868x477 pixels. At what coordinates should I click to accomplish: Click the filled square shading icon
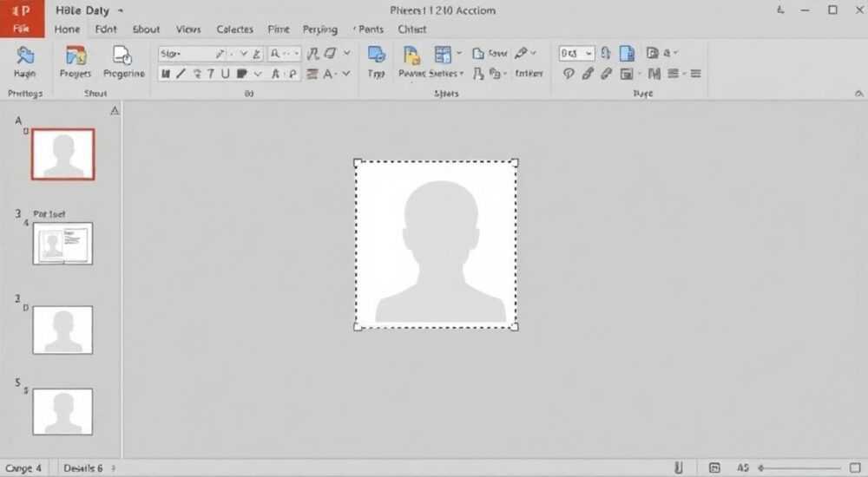[x=241, y=74]
